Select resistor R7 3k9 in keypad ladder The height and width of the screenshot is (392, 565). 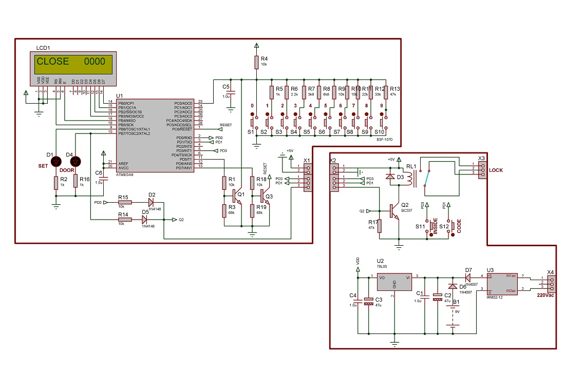click(x=304, y=92)
